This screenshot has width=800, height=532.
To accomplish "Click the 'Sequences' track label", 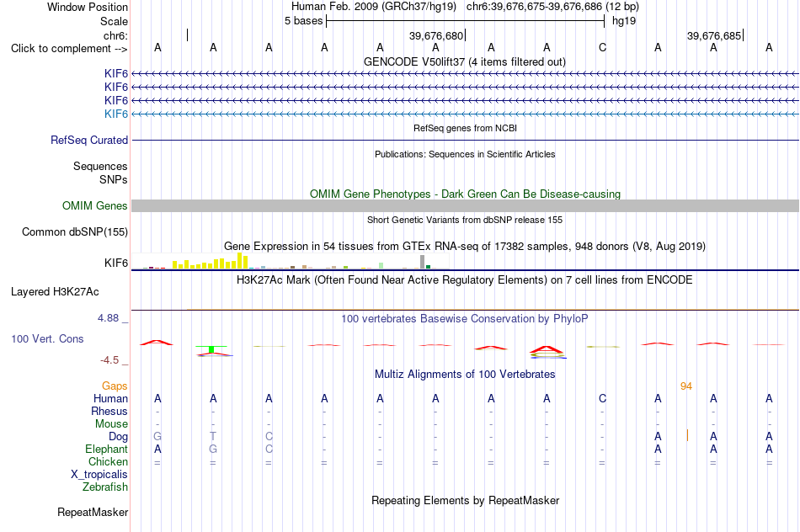I will pos(100,167).
